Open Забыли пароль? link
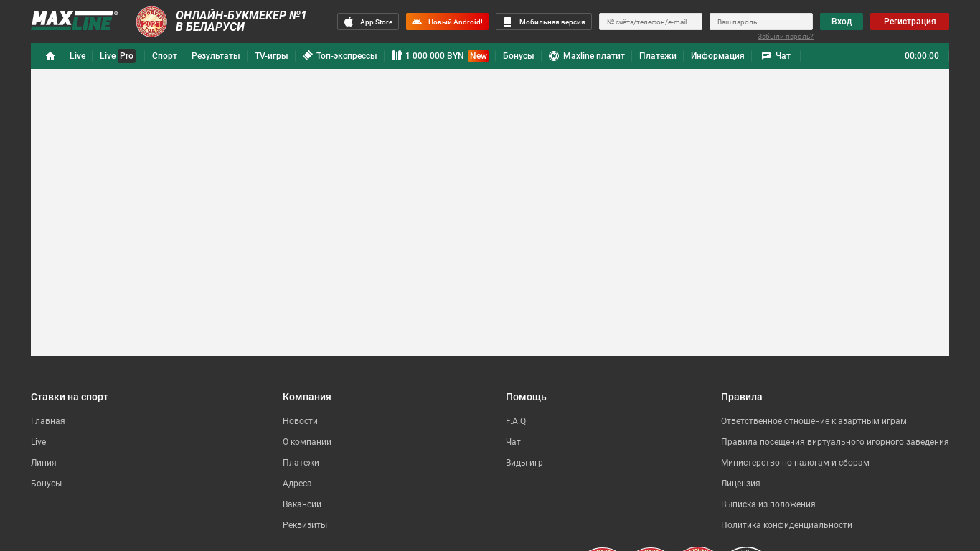This screenshot has height=551, width=980. [x=786, y=37]
